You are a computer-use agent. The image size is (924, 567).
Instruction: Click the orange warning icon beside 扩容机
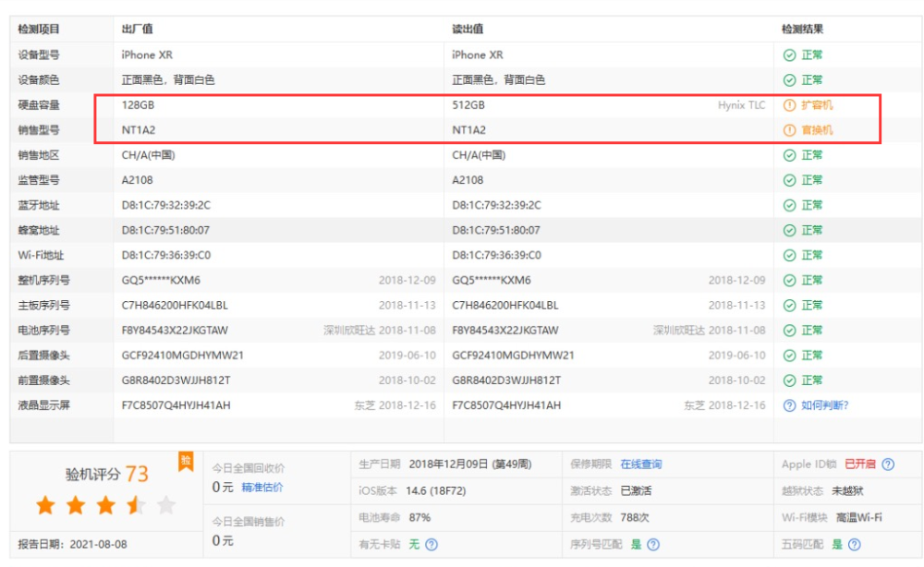(x=789, y=105)
